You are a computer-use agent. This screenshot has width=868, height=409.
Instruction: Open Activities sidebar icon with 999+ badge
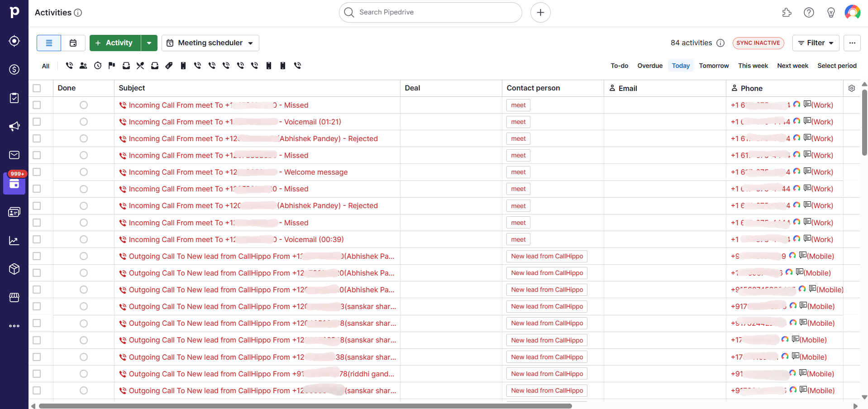(14, 183)
